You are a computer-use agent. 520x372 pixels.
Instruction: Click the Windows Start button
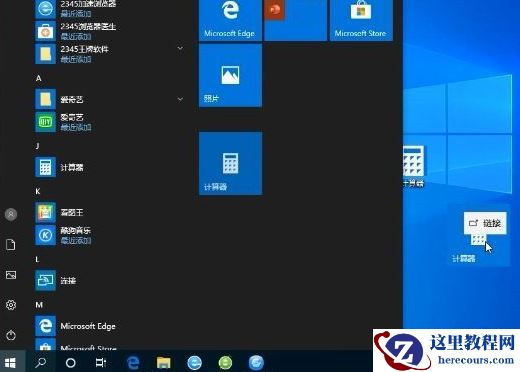point(10,362)
